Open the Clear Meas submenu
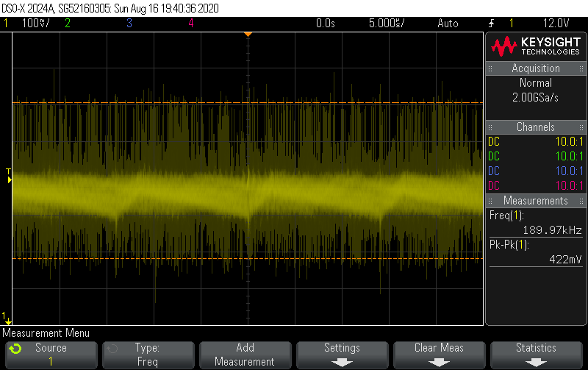Viewport: 588px width, 370px height. (x=439, y=355)
